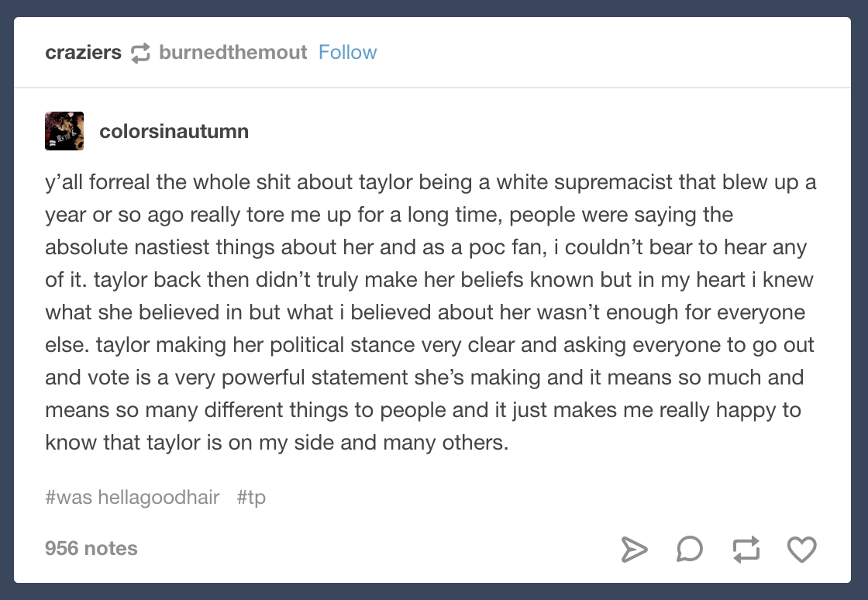The image size is (868, 600).
Task: Open the colorsinautumn username link
Action: [x=174, y=131]
